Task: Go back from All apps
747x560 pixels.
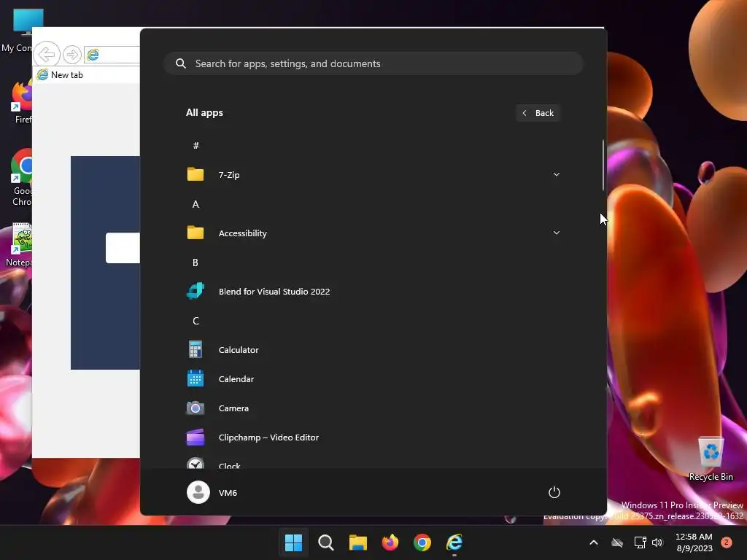Action: [x=538, y=113]
